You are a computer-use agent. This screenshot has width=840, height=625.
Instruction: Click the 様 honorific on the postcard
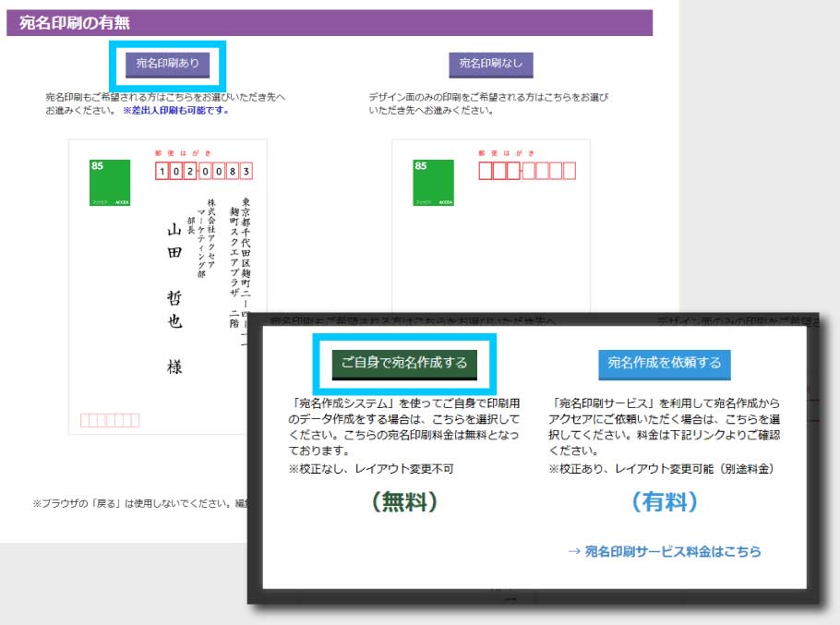tap(174, 367)
